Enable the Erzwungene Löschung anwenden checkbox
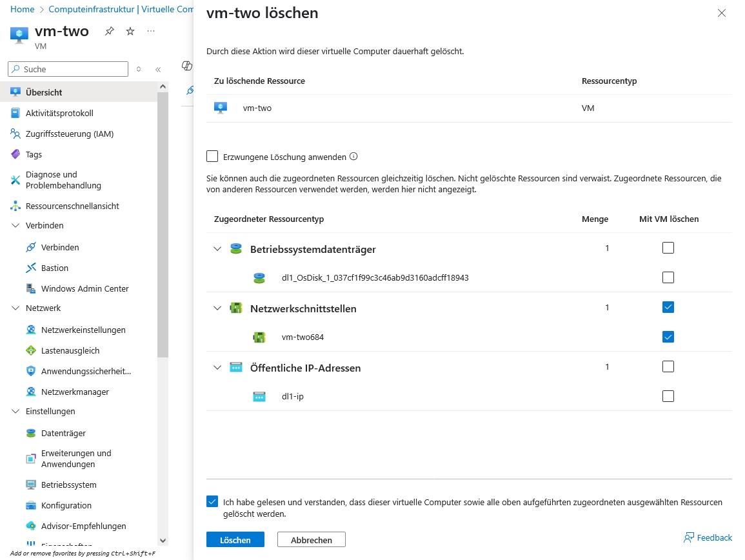This screenshot has width=745, height=560. click(x=212, y=156)
